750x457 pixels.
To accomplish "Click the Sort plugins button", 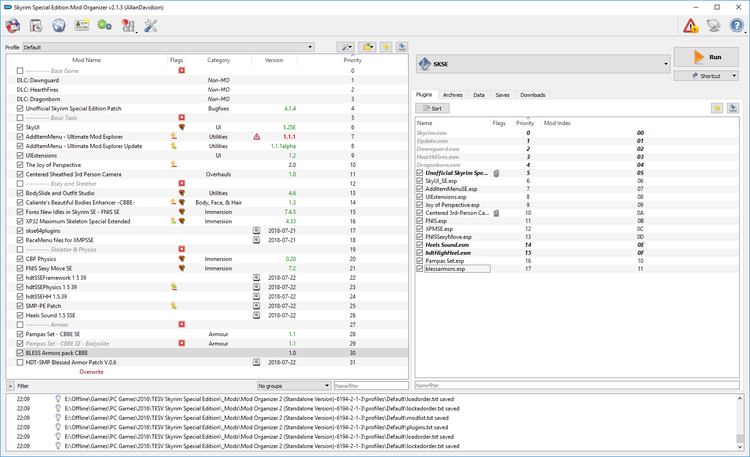I will point(432,108).
